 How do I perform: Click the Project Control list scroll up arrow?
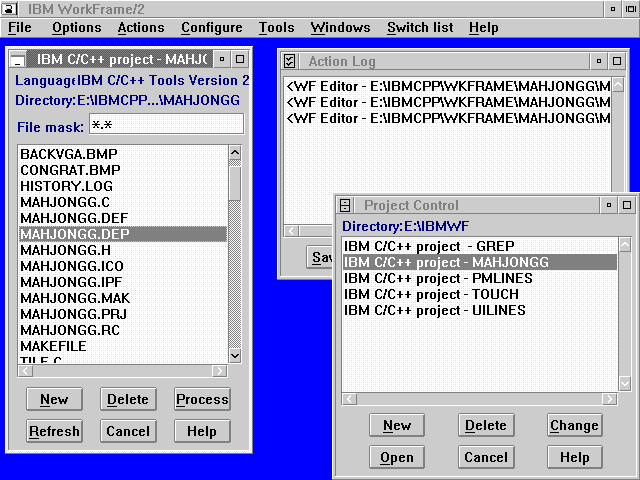(x=625, y=245)
